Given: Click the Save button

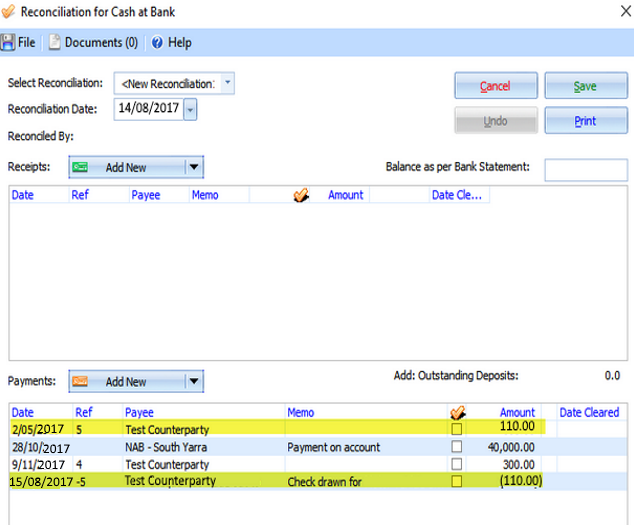Looking at the screenshot, I should click(586, 86).
